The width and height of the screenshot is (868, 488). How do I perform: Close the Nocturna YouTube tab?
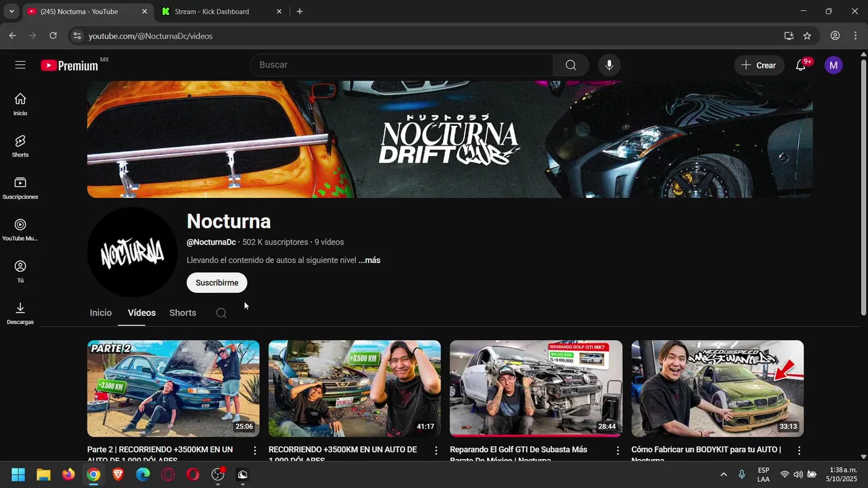144,12
